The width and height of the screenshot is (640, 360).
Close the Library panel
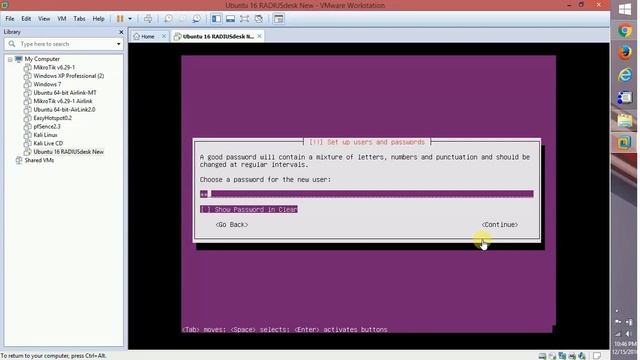121,32
